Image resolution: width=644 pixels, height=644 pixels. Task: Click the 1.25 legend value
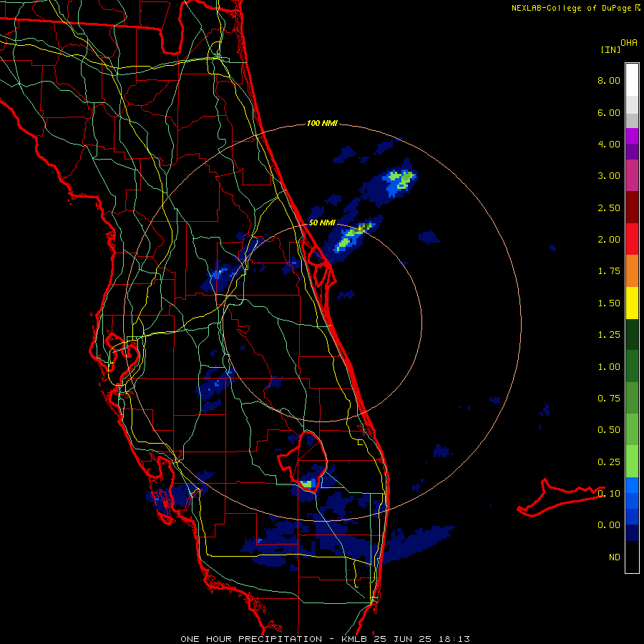pyautogui.click(x=609, y=335)
